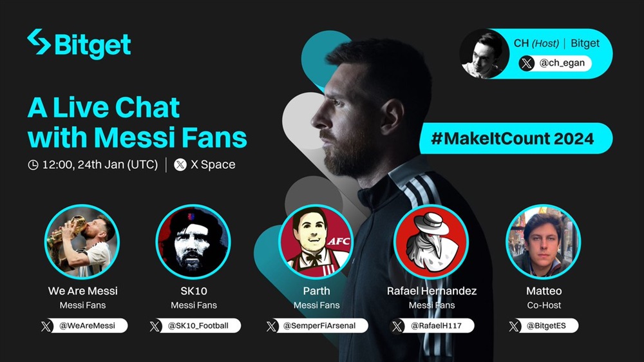Select Matteo co-host profile photo
Image resolution: width=644 pixels, height=362 pixels.
click(x=543, y=242)
